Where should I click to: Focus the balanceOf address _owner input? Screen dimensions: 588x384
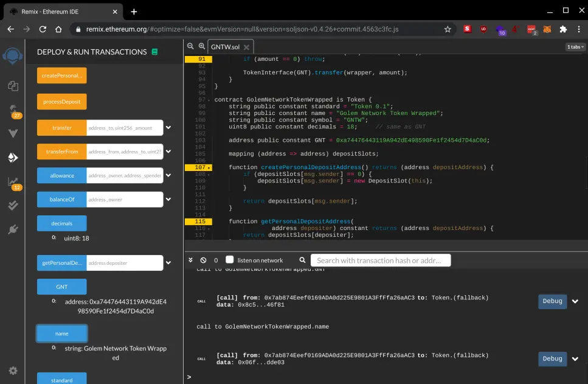[x=125, y=200]
